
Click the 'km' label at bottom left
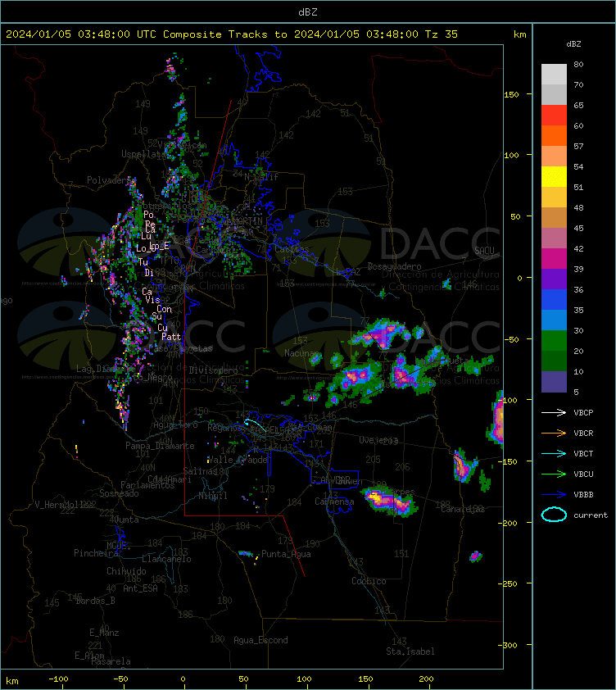coord(12,681)
